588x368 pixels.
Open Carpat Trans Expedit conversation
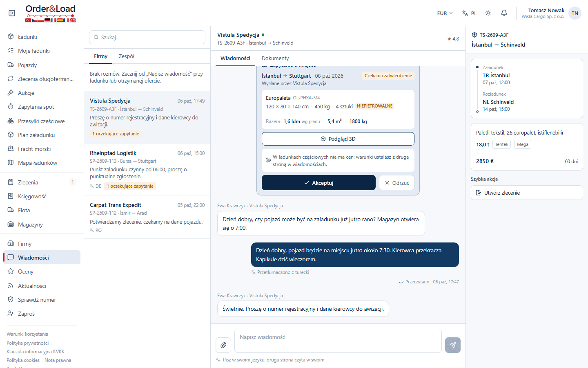pos(147,217)
